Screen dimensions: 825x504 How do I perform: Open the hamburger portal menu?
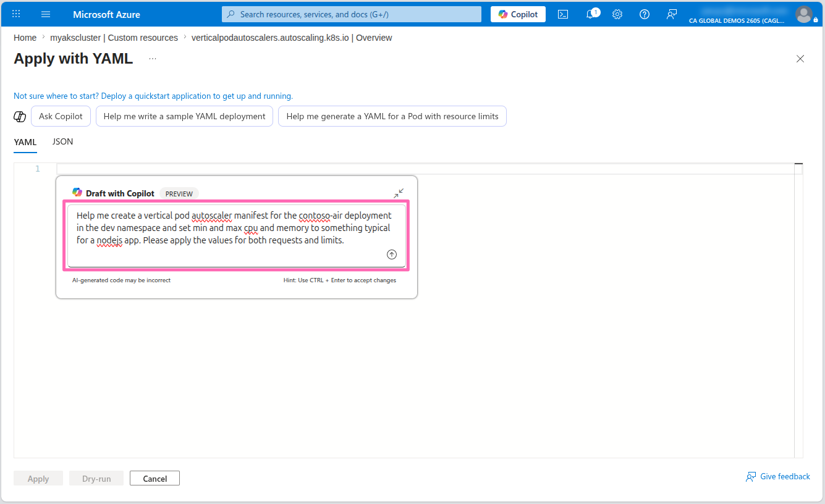(46, 14)
